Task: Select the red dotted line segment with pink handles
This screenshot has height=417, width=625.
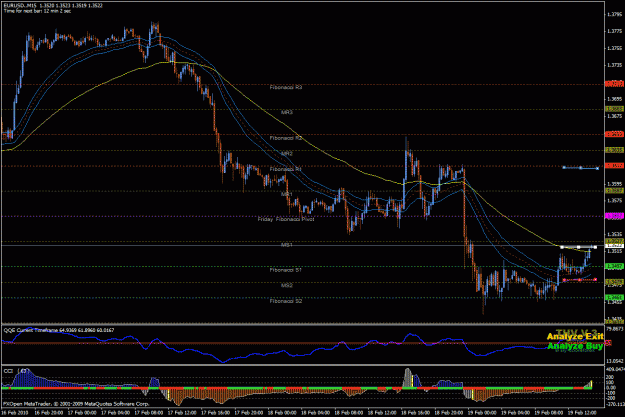Action: pyautogui.click(x=580, y=280)
